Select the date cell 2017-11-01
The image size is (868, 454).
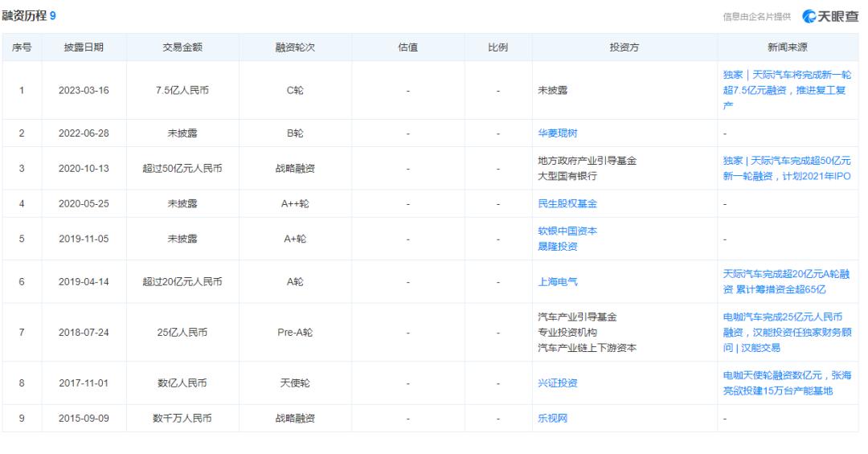[84, 383]
